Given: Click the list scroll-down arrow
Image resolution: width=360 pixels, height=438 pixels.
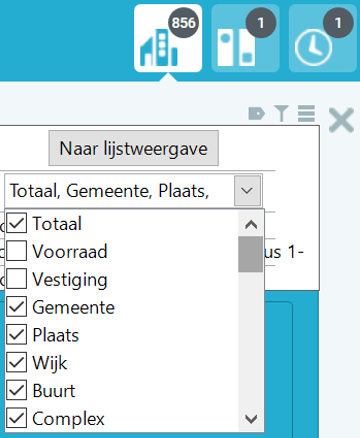Looking at the screenshot, I should point(251,418).
